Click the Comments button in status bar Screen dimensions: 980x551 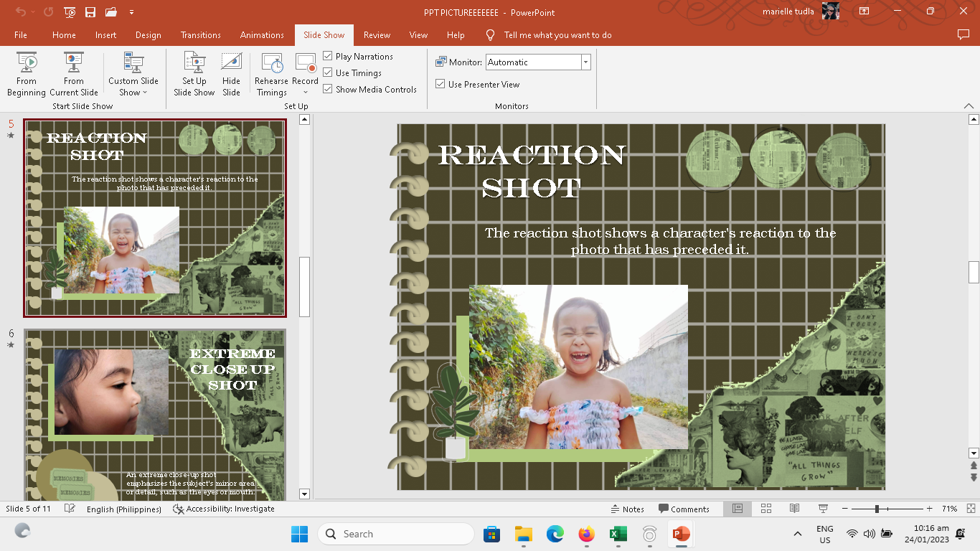pyautogui.click(x=683, y=509)
